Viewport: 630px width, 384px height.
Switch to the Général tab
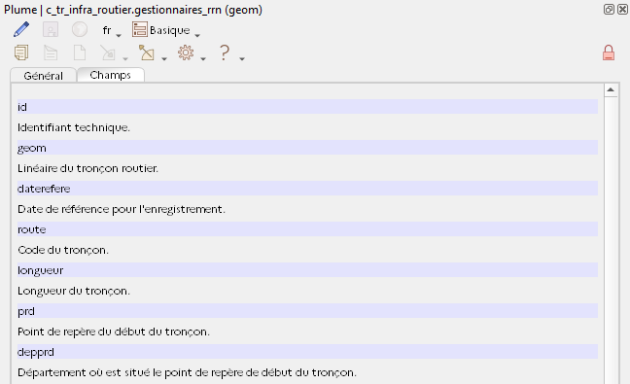43,76
